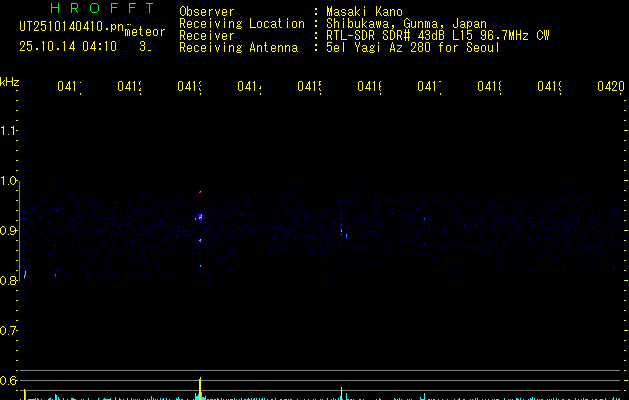The width and height of the screenshot is (629, 400).
Task: Select the receiver value RTL-SDR SDR# 43dB
Action: 387,35
